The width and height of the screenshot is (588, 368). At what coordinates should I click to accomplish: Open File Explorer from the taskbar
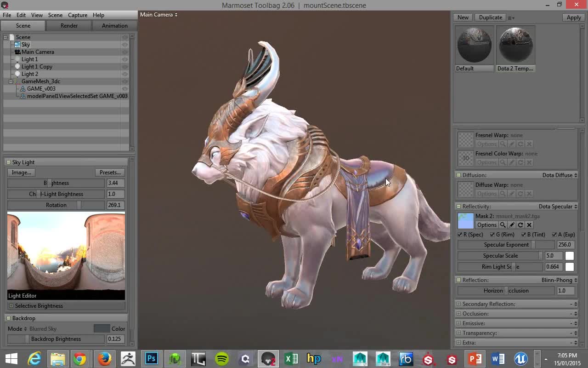57,358
